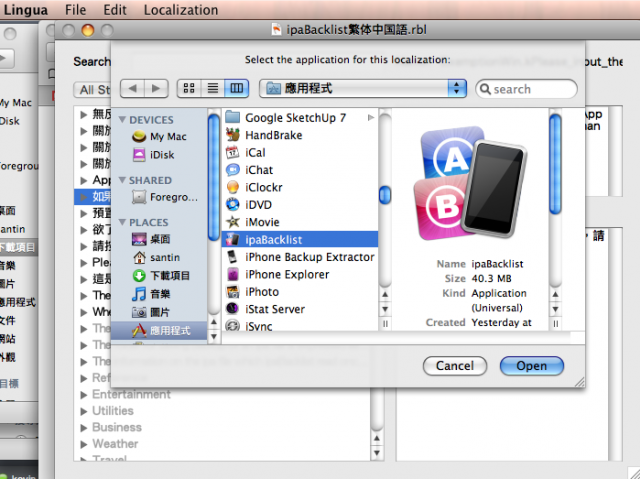
Task: Expand the Entertainment row in background window
Action: point(84,395)
